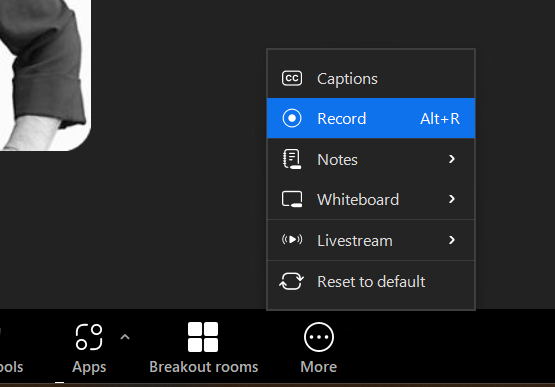Click the Record circle icon

(292, 118)
